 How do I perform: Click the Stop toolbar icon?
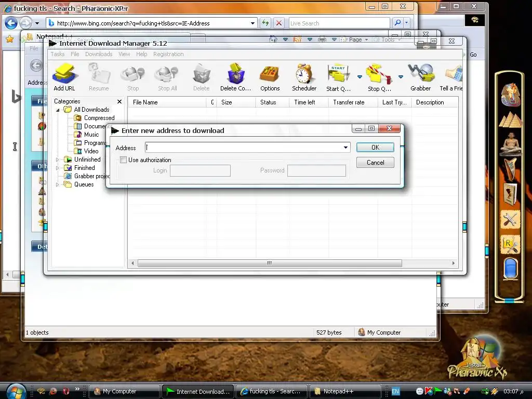tap(133, 77)
